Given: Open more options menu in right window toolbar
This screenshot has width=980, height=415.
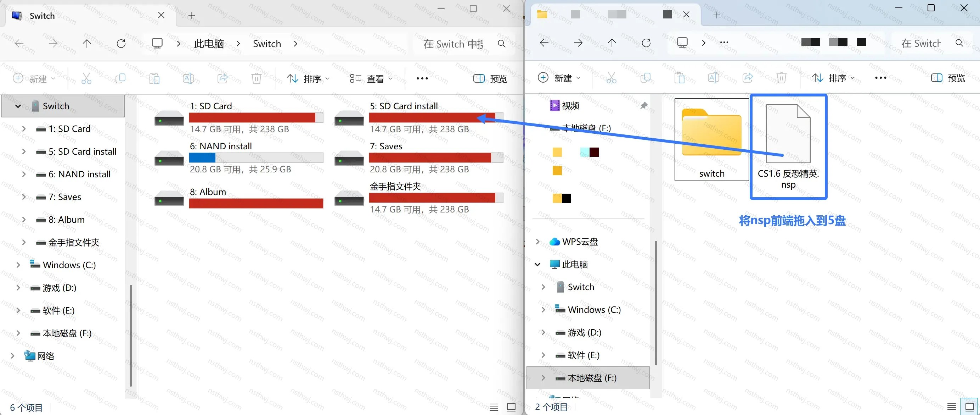Looking at the screenshot, I should (881, 78).
